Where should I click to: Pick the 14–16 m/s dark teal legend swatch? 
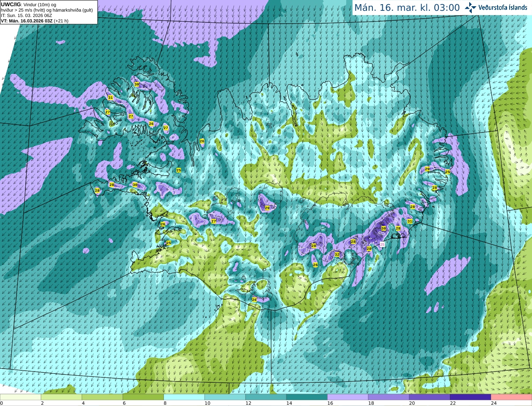307,397
